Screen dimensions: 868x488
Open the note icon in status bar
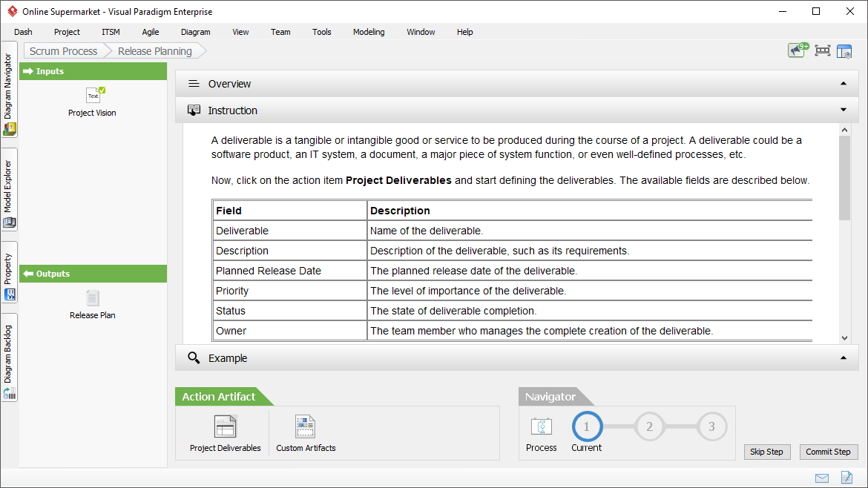tap(846, 477)
